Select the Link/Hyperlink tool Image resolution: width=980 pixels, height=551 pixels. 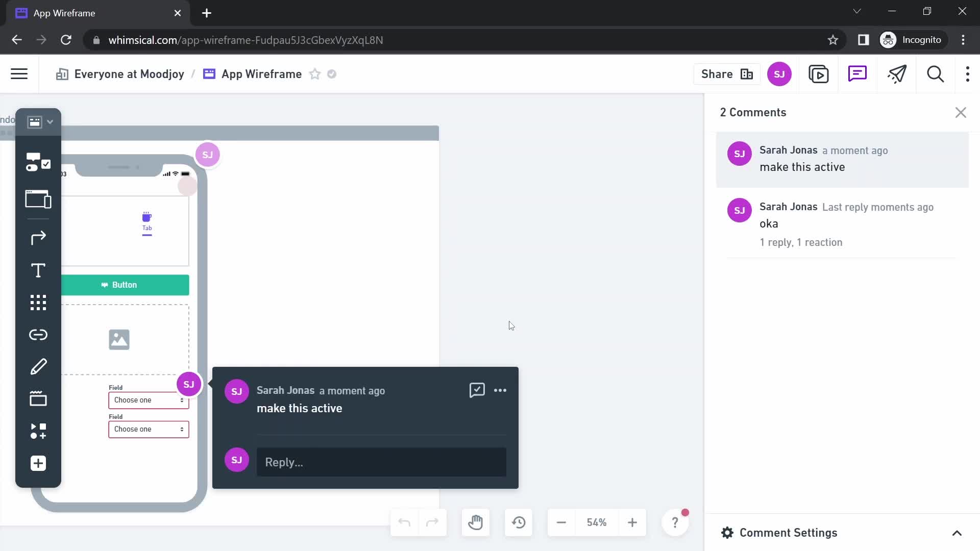point(38,334)
